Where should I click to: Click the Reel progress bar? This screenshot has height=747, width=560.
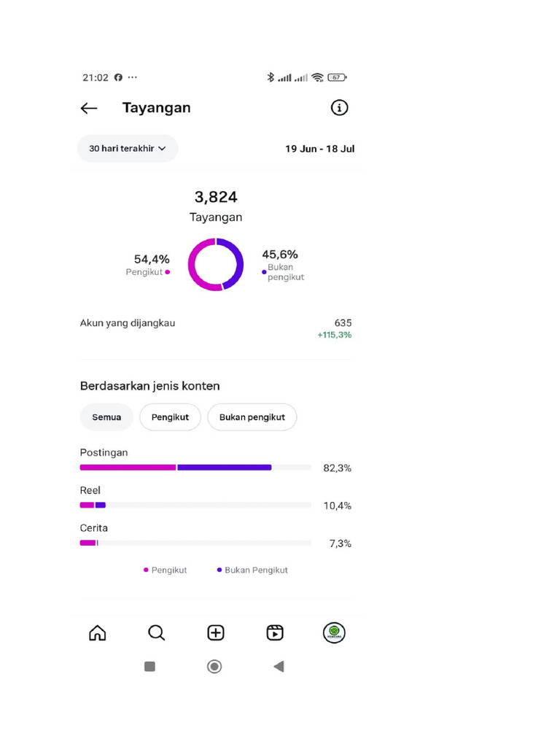pos(195,505)
